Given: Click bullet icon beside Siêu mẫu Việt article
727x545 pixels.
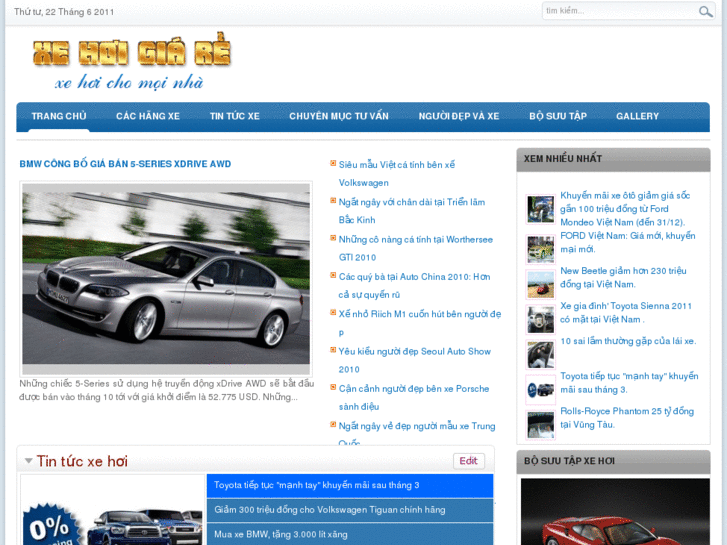Looking at the screenshot, I should [333, 163].
